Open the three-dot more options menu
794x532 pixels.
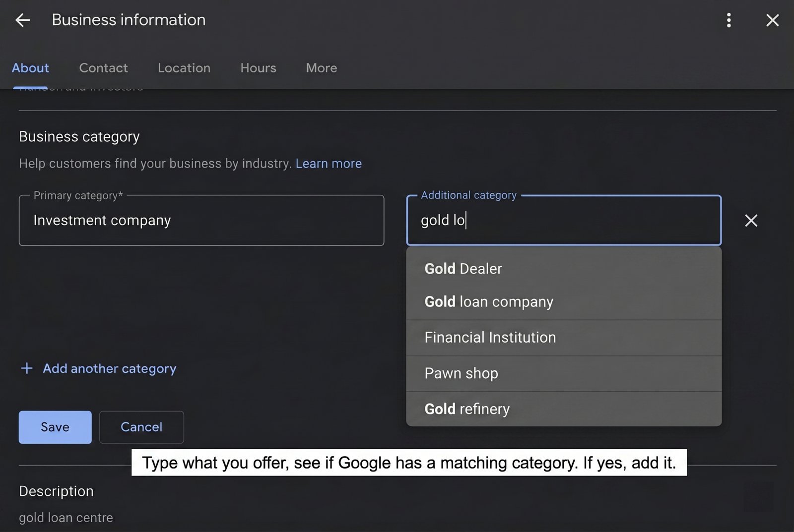click(x=728, y=20)
